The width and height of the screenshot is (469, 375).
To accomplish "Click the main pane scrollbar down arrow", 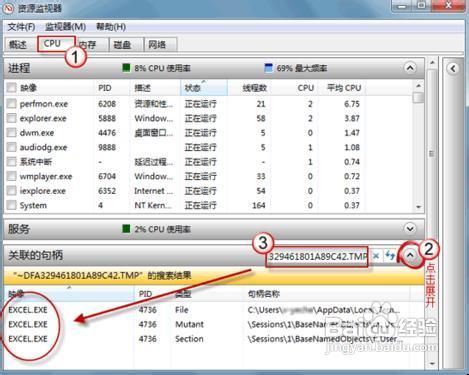I will click(431, 363).
